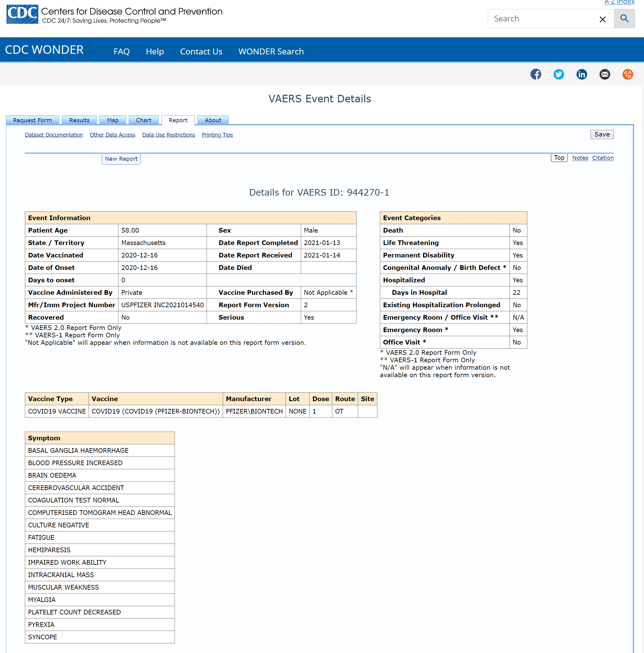This screenshot has width=644, height=653.
Task: Select PYREXIA symptom row
Action: click(x=100, y=625)
